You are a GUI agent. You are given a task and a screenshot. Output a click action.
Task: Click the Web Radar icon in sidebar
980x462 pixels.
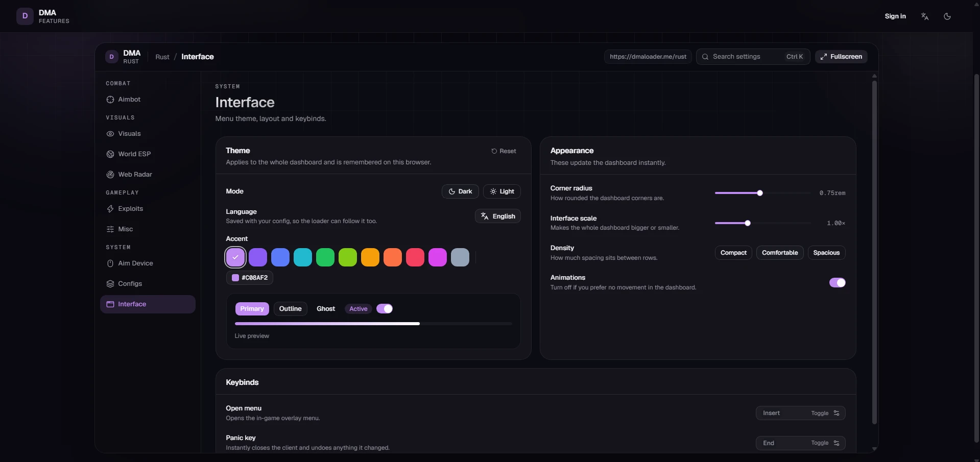pyautogui.click(x=110, y=175)
